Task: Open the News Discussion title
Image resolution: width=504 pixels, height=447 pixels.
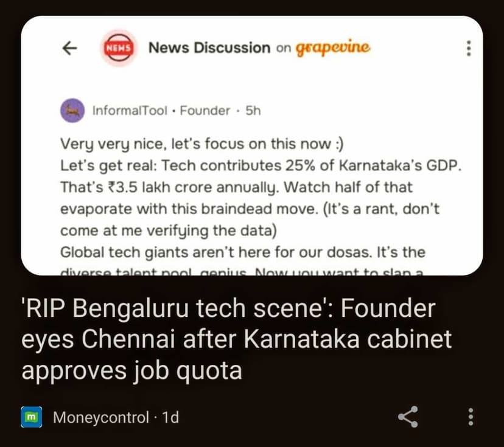Action: point(209,48)
